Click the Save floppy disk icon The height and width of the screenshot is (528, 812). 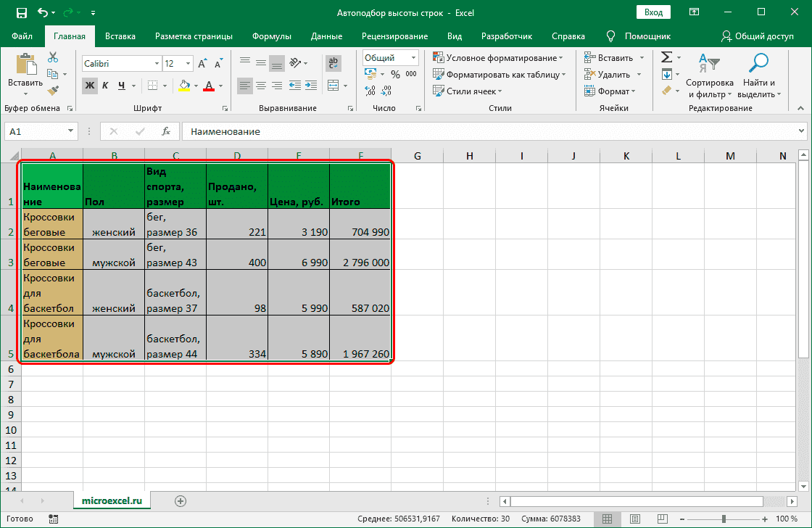click(21, 12)
